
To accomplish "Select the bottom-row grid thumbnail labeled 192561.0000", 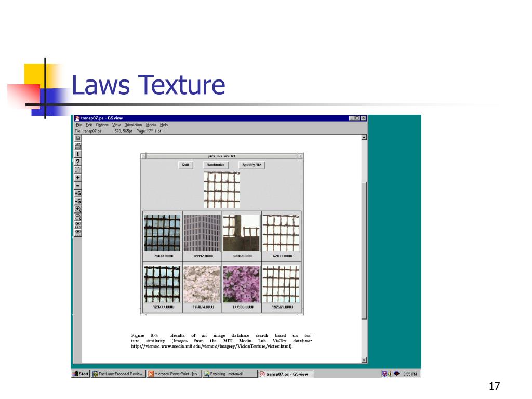I will (281, 284).
